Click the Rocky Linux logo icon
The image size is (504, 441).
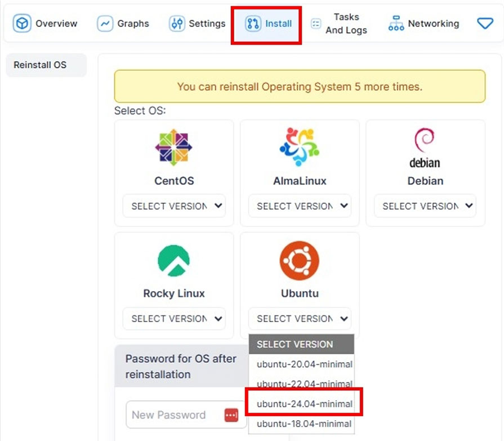point(173,261)
